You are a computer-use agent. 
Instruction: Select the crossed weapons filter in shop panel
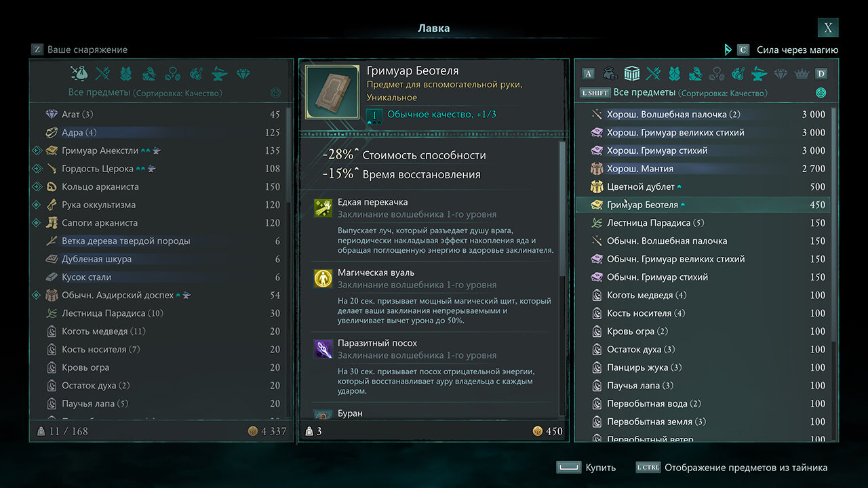pos(653,73)
